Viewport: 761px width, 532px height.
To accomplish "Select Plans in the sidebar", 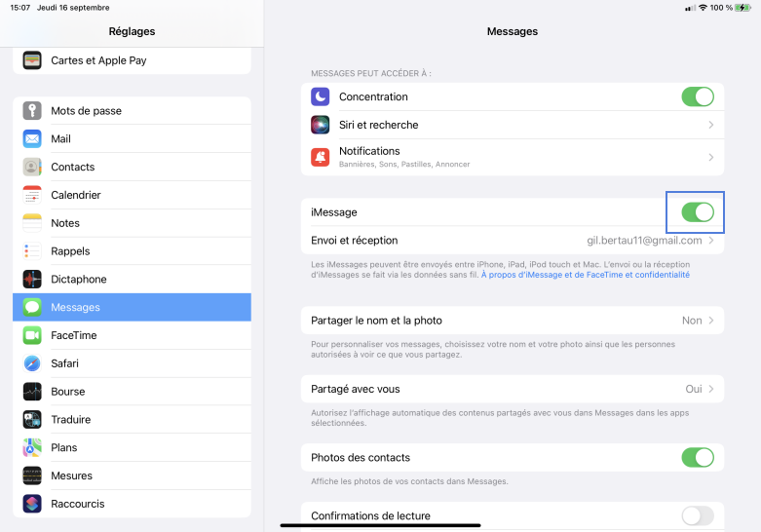I will pos(132,447).
